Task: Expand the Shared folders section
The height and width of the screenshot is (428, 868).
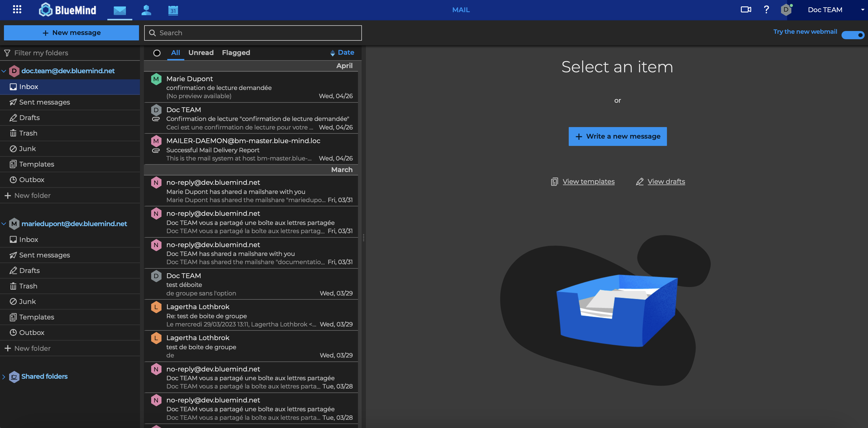Action: 4,377
